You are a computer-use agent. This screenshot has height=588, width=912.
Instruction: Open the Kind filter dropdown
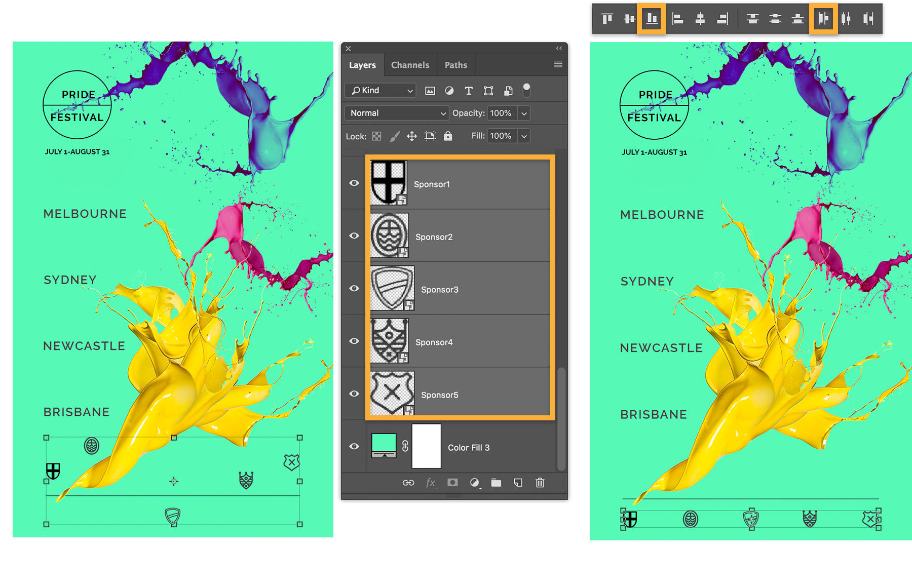tap(380, 90)
